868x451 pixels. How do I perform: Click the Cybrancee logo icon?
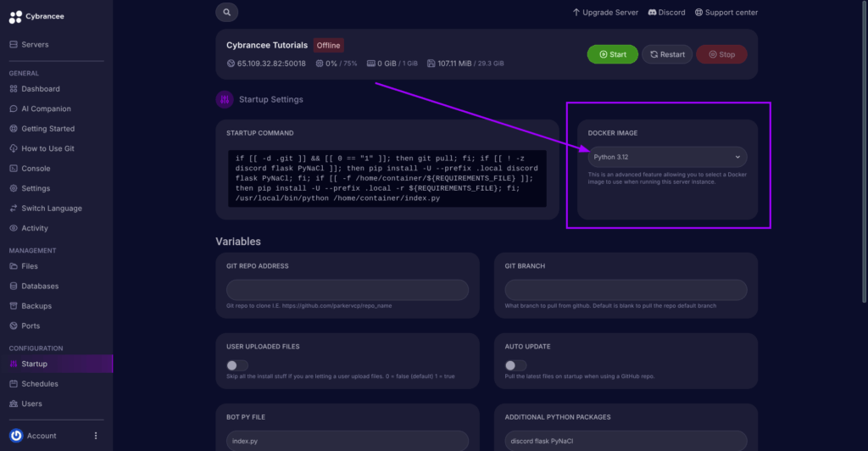click(15, 17)
